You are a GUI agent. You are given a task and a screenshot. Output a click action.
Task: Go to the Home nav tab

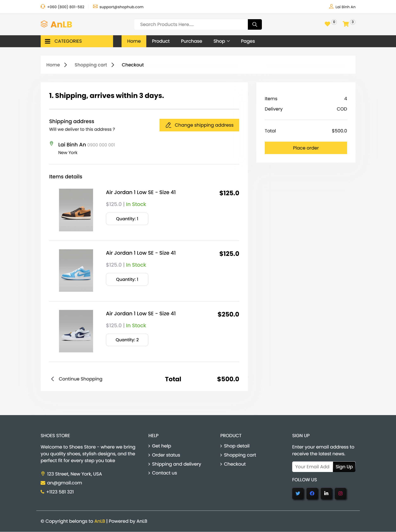coord(134,41)
